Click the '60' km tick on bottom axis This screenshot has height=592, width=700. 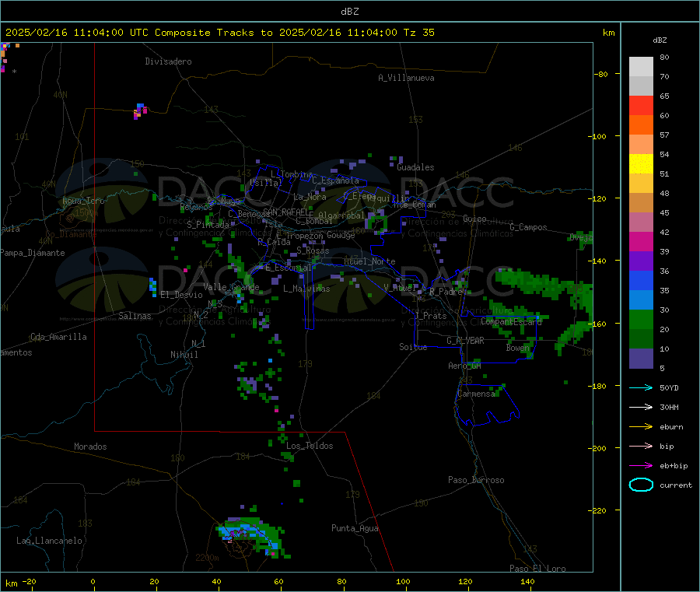(278, 581)
